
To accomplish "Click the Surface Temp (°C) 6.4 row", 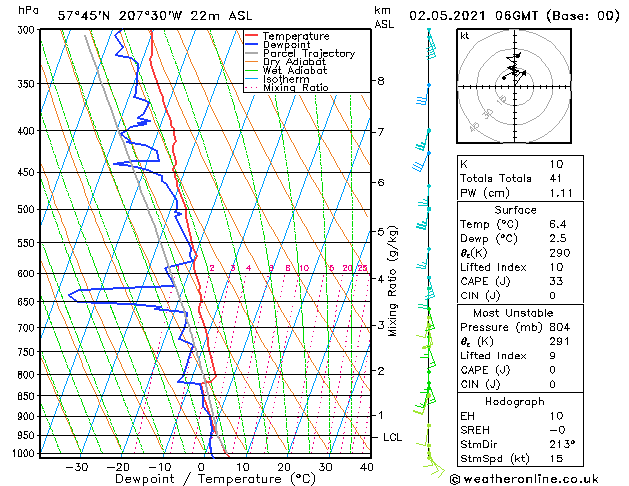I will (x=520, y=224).
